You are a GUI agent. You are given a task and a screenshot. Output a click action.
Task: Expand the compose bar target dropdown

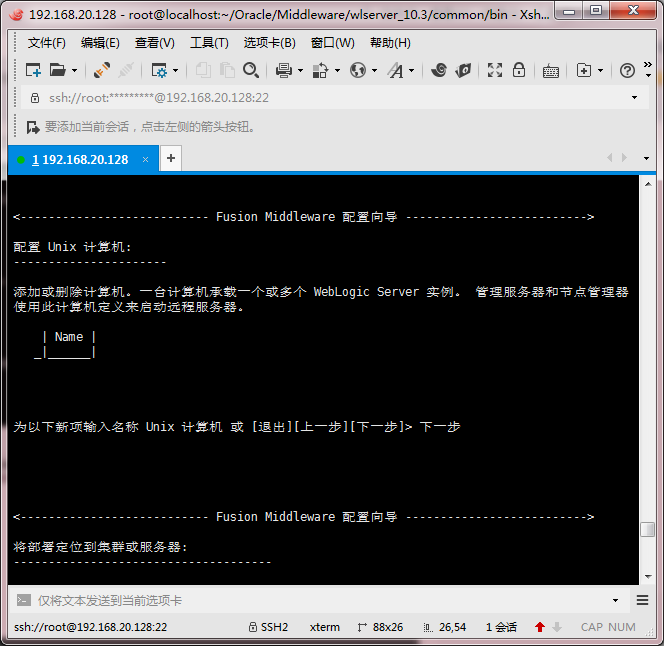[615, 600]
